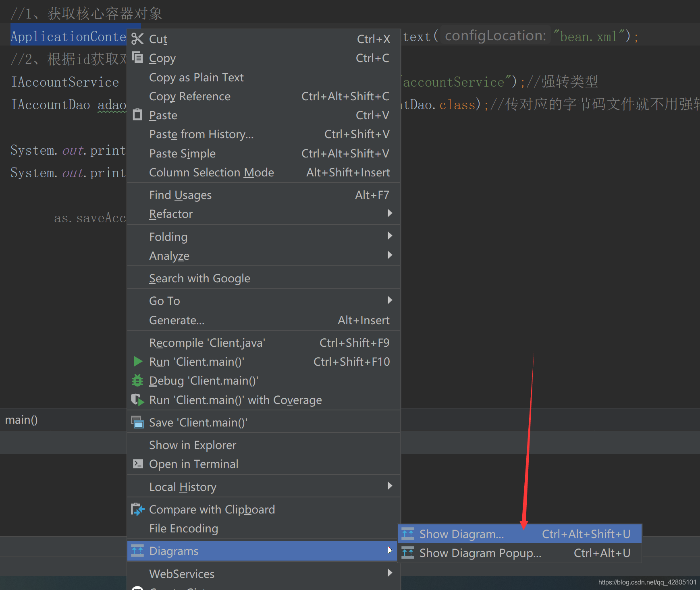The width and height of the screenshot is (700, 590).
Task: Click the configLocation: parameter hint
Action: [495, 35]
